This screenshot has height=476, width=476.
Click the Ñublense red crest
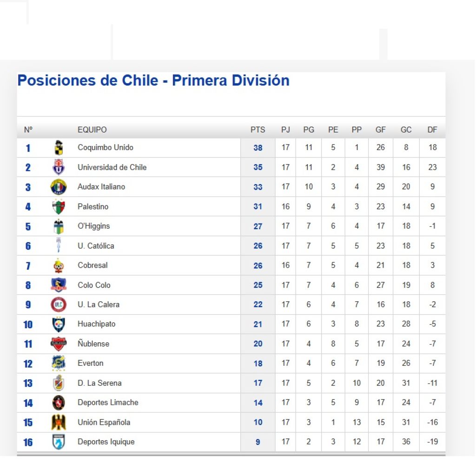tap(59, 344)
